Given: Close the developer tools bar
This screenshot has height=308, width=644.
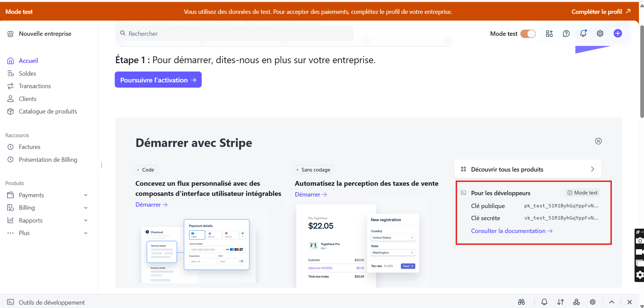Looking at the screenshot, I should (x=629, y=302).
